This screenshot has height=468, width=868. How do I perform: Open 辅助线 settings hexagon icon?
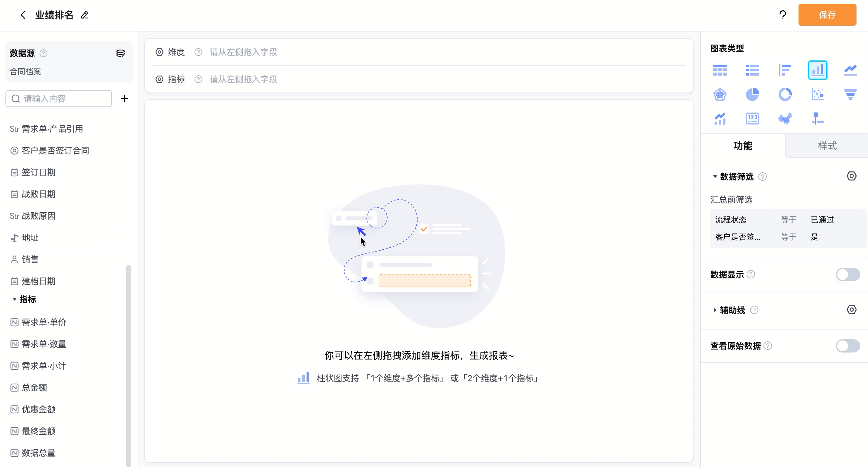click(x=851, y=310)
